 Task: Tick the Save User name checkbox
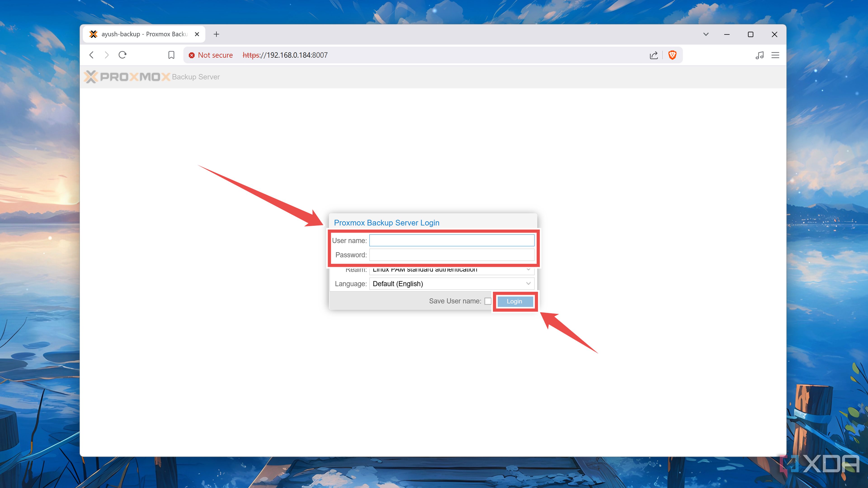(488, 301)
